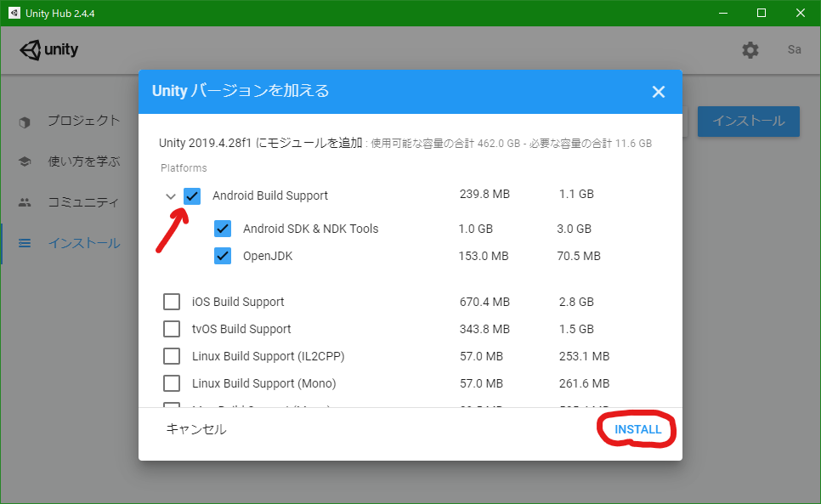Check Linux Build Support (IL2CPP) box
The image size is (821, 504).
coord(172,356)
